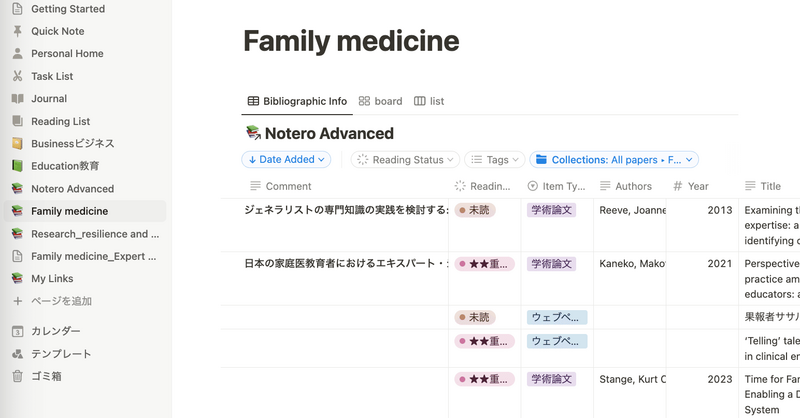Open the Date Added sort dropdown

point(286,160)
